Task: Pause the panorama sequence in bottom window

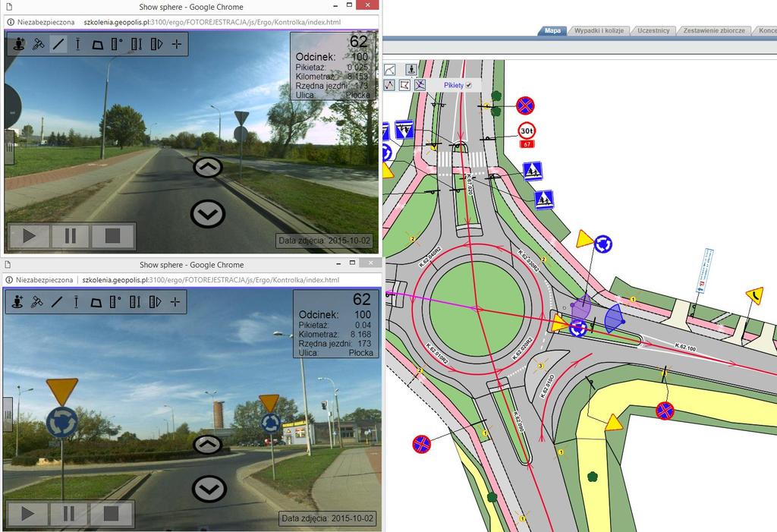Action: coord(69,513)
